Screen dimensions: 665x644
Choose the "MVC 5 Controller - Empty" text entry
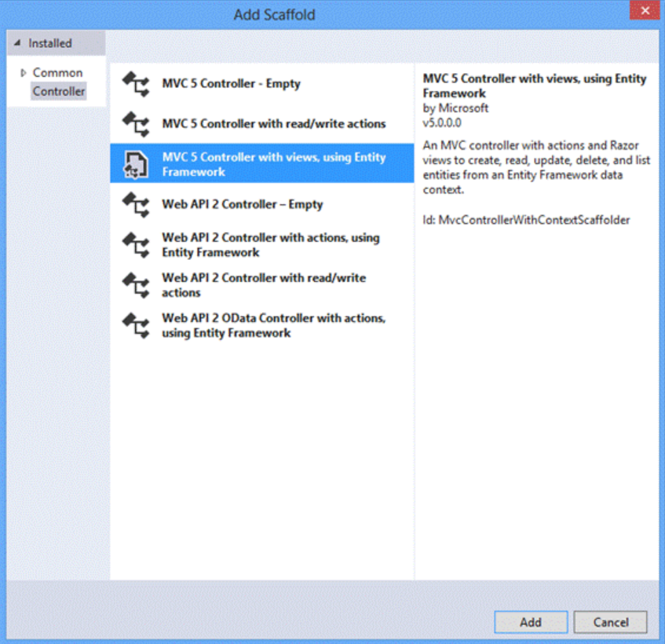pos(231,84)
